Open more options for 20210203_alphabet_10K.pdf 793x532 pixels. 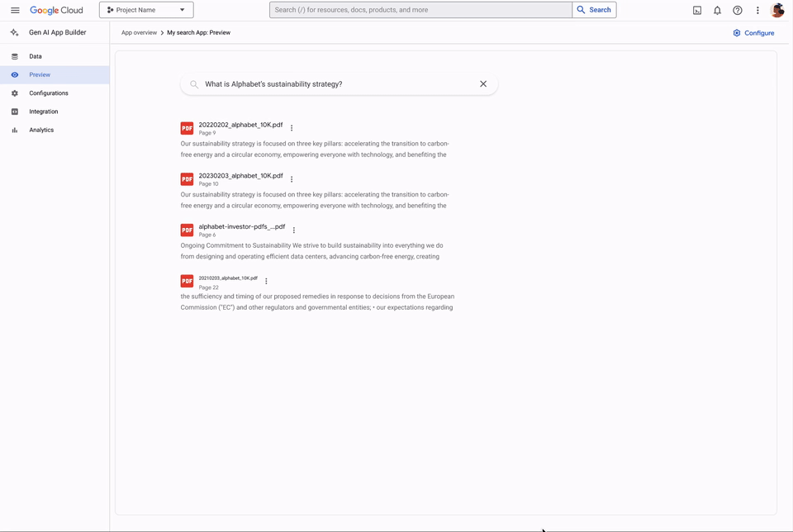tap(266, 281)
